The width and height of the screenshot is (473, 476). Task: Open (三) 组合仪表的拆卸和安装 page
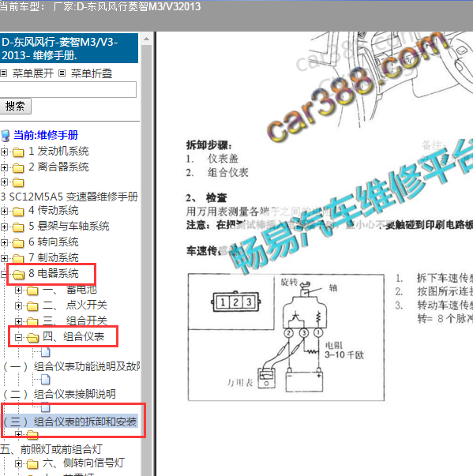point(69,422)
